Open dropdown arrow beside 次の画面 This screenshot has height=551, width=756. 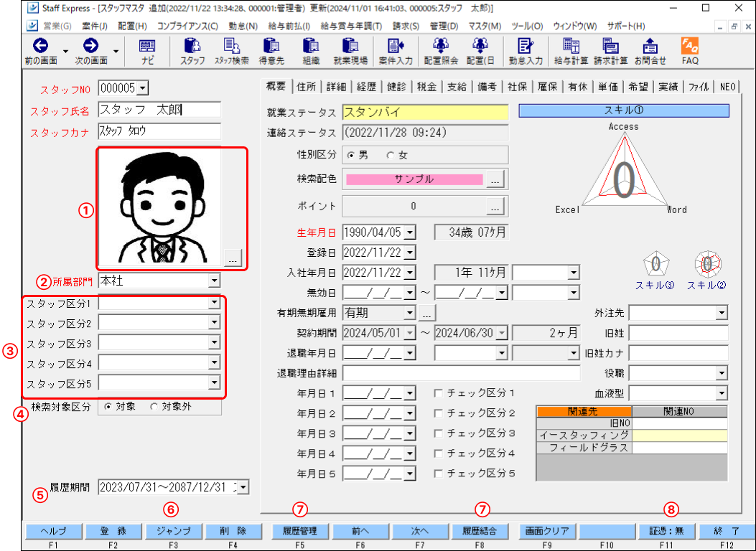point(116,51)
